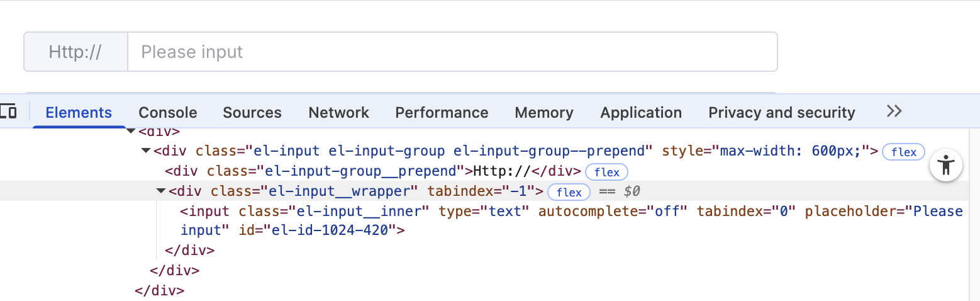
Task: Open the Sources tab
Action: click(252, 113)
